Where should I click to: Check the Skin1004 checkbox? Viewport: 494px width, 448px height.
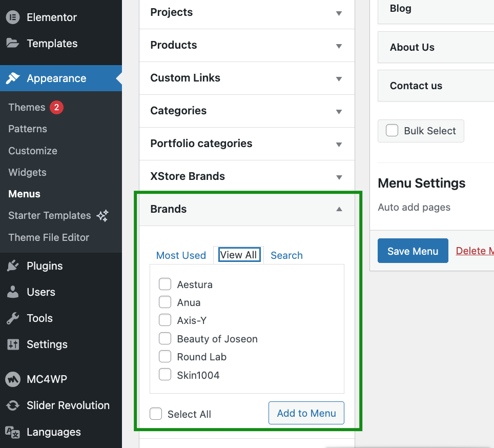click(165, 375)
